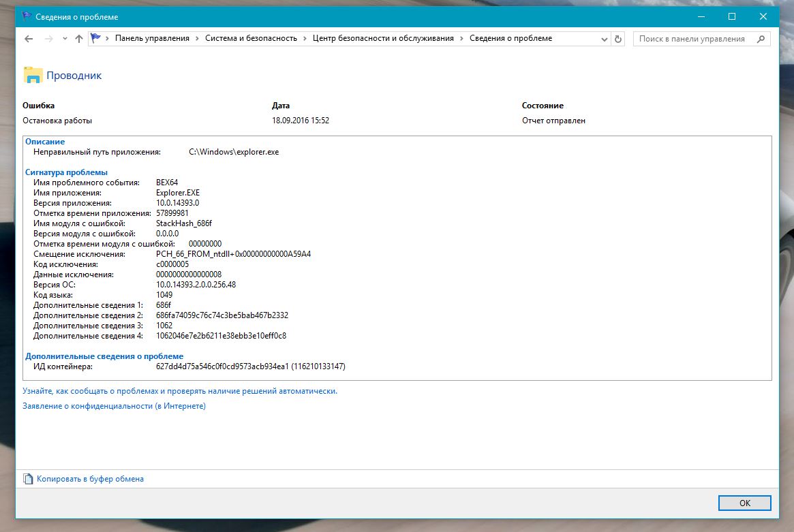Select app timestamp 57899981
Image resolution: width=794 pixels, height=532 pixels.
(x=172, y=213)
